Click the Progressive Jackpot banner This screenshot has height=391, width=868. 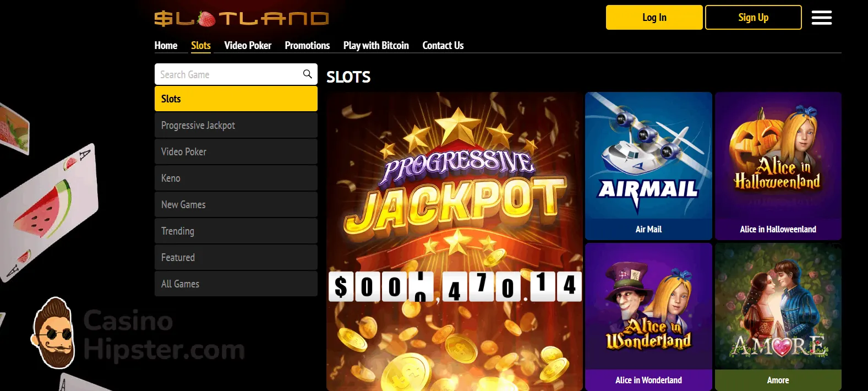pos(455,241)
